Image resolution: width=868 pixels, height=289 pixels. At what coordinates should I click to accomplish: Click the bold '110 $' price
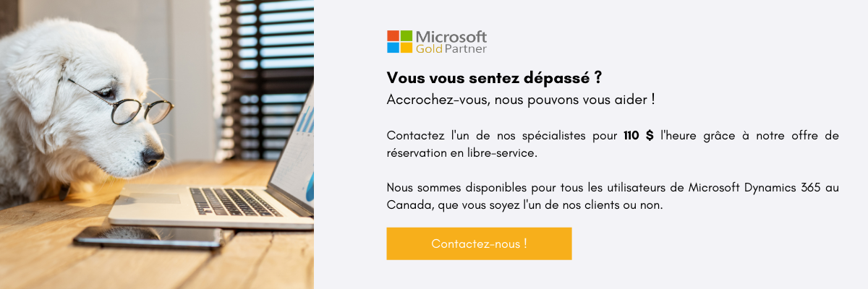coord(638,136)
